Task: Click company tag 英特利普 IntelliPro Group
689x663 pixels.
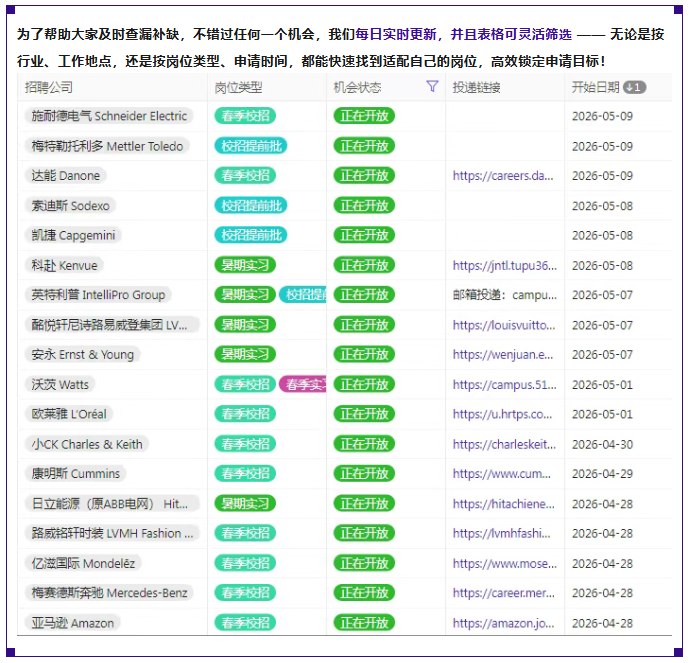Action: click(98, 295)
